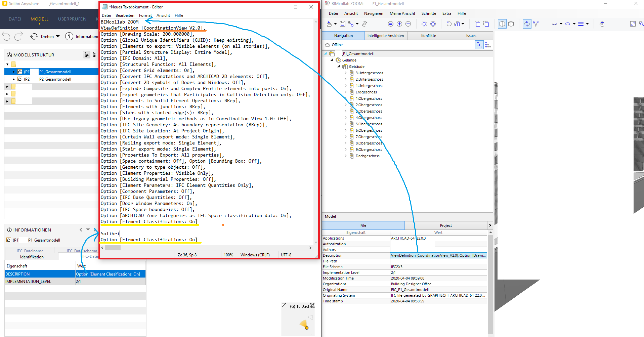This screenshot has height=337, width=644.
Task: Click the reset rotate arrow icon in BIMcollab
Action: (449, 24)
